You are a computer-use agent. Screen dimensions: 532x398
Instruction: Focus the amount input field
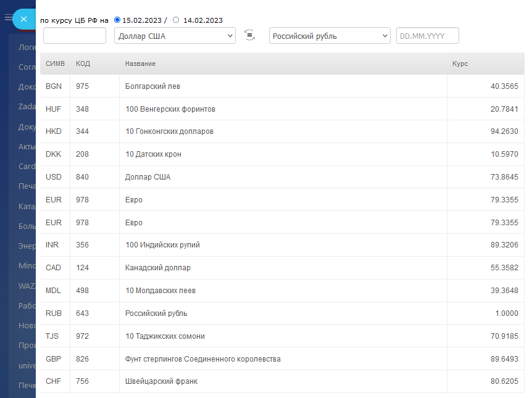[x=75, y=36]
